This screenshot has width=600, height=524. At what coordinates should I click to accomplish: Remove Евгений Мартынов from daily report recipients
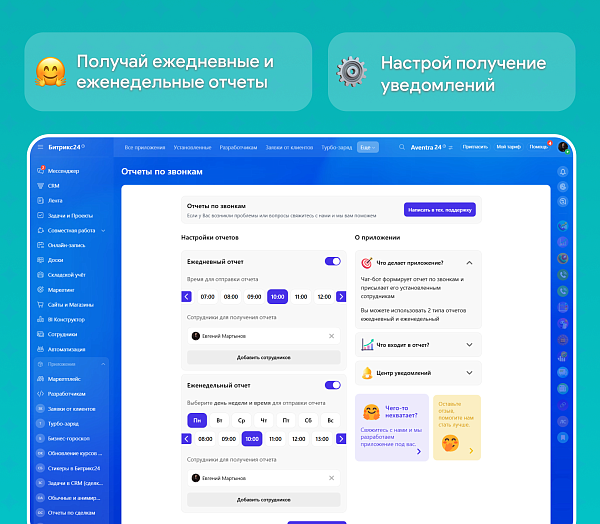click(331, 336)
